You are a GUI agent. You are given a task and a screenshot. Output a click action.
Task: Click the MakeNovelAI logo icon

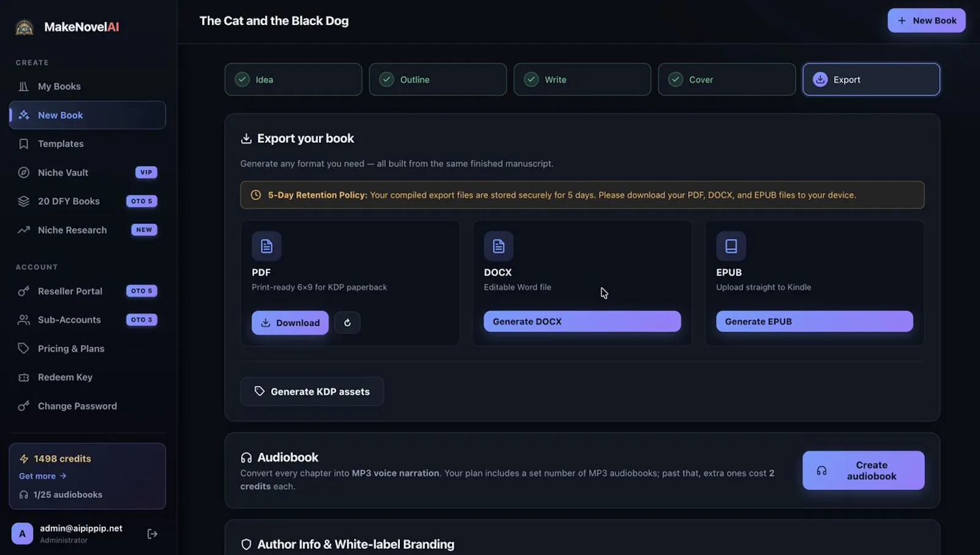(x=24, y=27)
